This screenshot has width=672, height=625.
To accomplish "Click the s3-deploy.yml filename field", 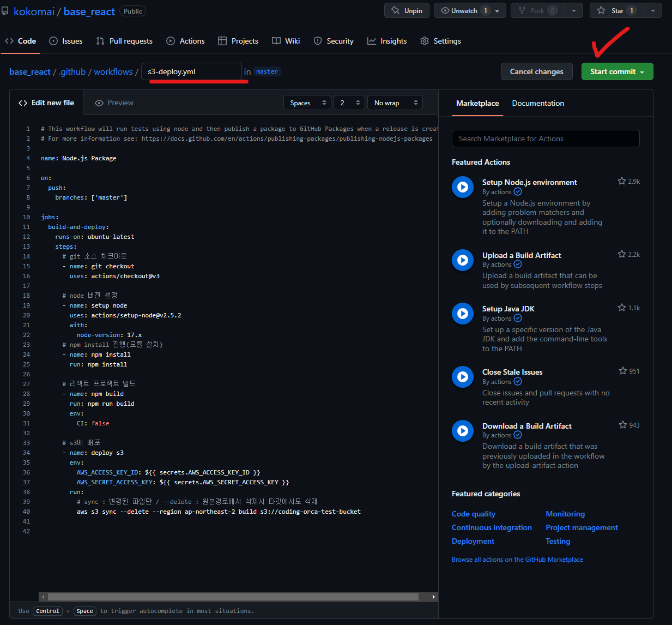I will pyautogui.click(x=191, y=71).
